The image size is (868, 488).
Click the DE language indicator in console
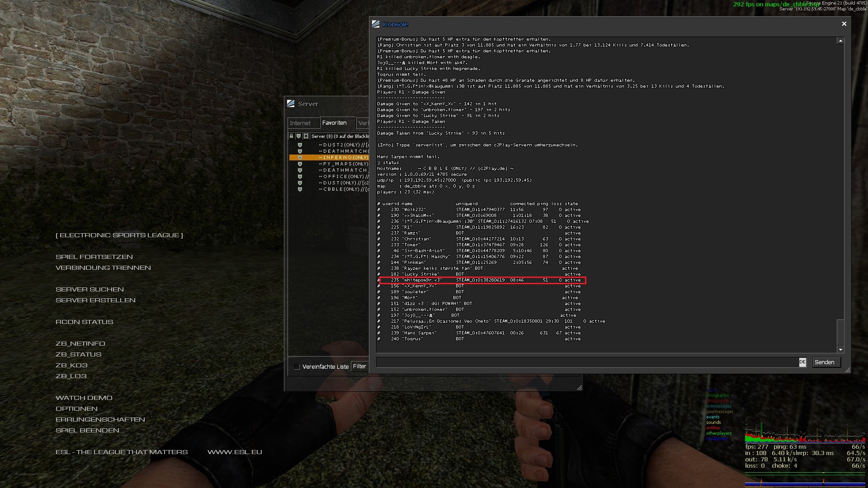(x=802, y=362)
